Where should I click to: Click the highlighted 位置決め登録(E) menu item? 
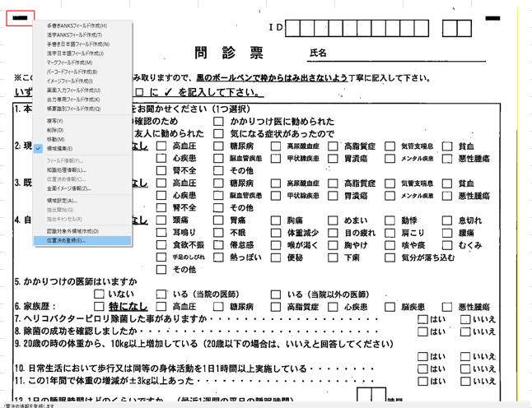(66, 241)
